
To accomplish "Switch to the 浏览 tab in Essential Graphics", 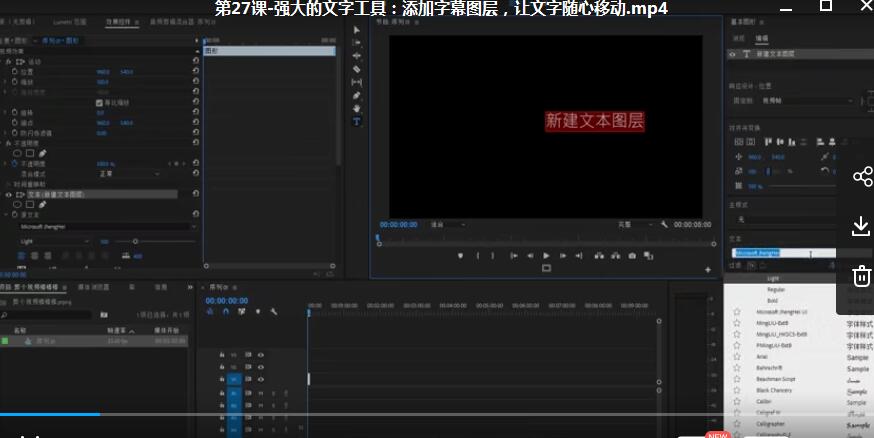I will point(739,38).
